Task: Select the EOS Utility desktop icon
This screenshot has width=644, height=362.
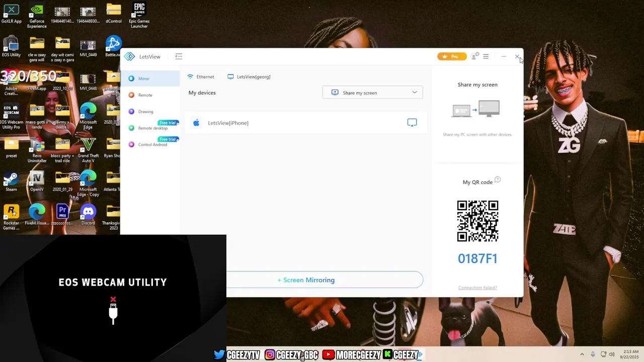Action: click(x=11, y=47)
